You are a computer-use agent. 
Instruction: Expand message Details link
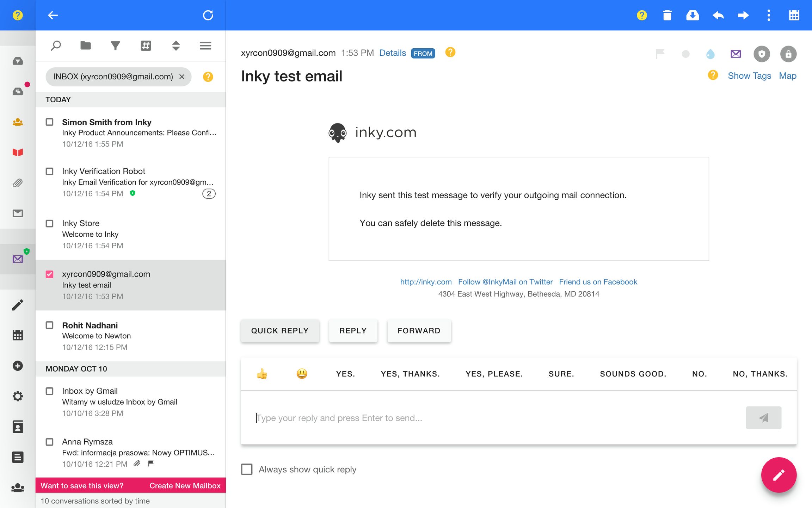click(392, 53)
